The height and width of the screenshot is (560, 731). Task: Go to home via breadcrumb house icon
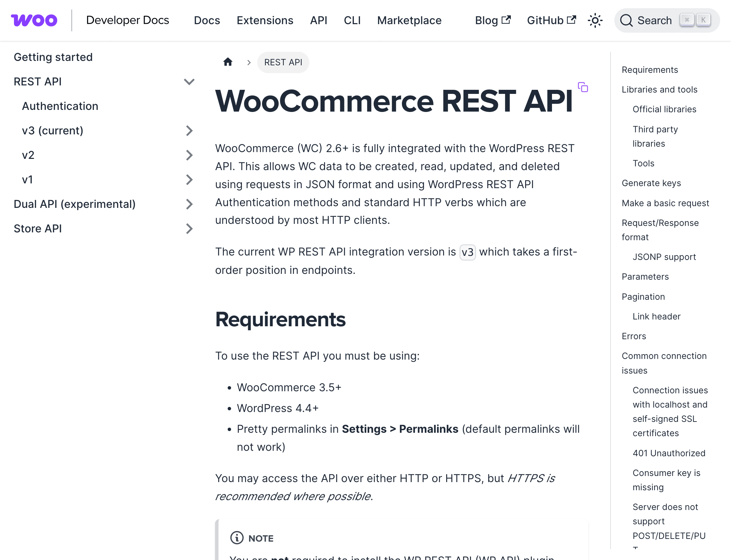[228, 62]
